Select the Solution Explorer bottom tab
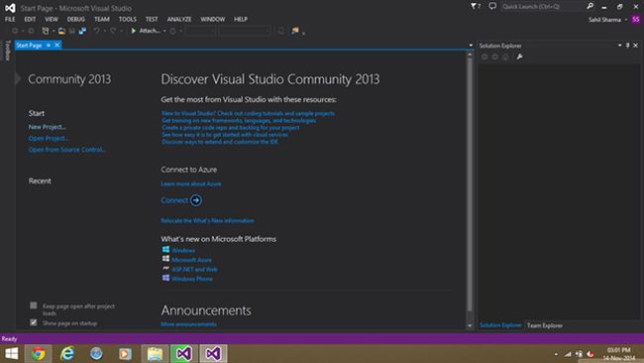 pos(500,325)
